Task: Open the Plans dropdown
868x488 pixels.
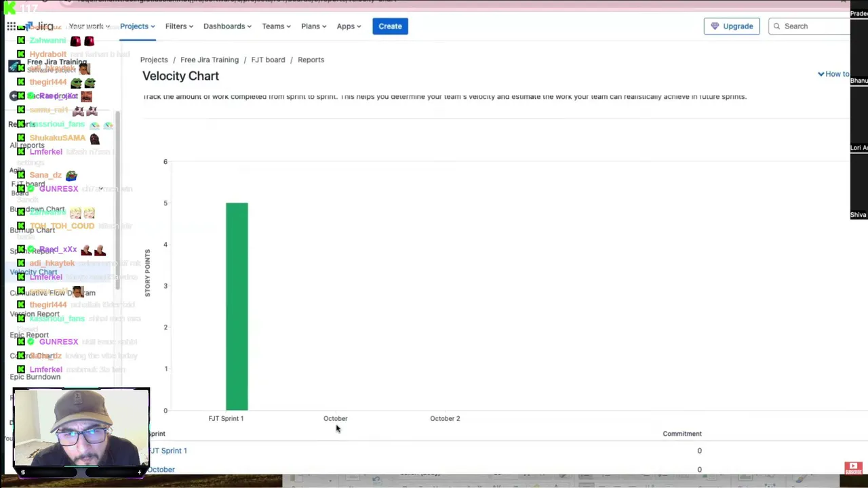Action: click(x=313, y=26)
